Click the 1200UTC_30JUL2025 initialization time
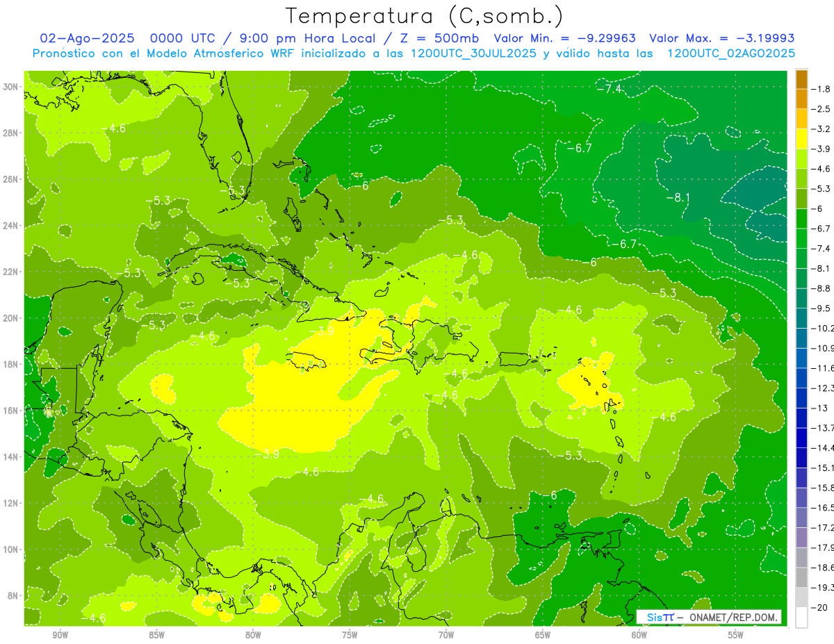Screen dimensions: 834x644 tap(473, 53)
